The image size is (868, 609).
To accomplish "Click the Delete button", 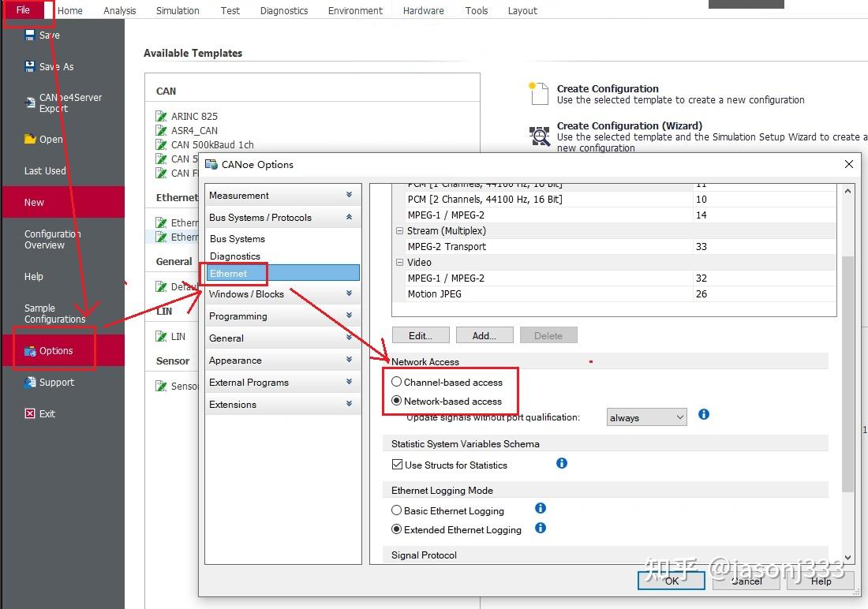I will click(548, 335).
